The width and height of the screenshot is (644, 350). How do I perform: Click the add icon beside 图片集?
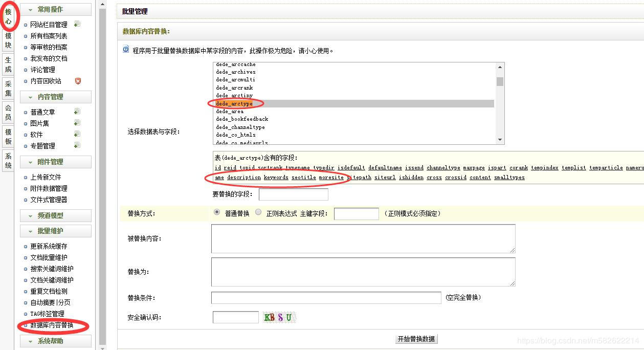[77, 123]
